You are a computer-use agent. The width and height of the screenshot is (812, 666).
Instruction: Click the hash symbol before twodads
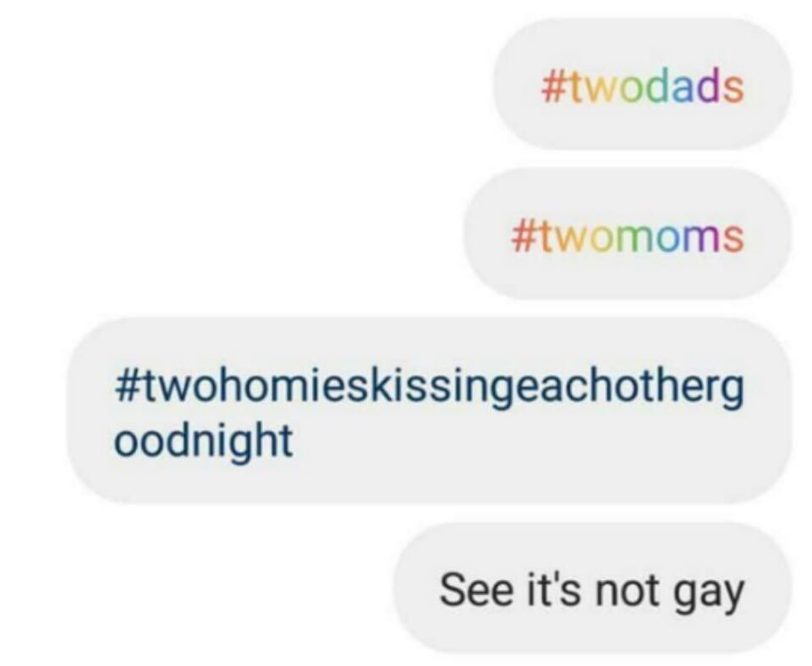pos(553,87)
